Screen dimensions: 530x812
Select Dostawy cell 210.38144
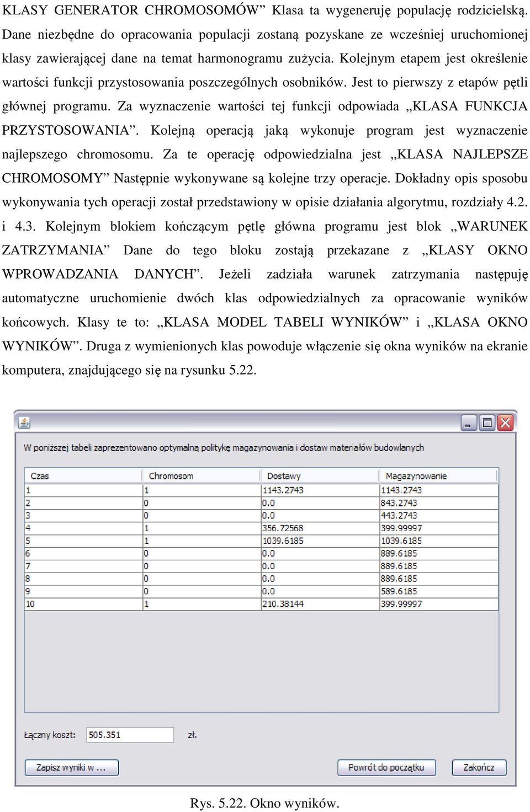click(x=320, y=604)
